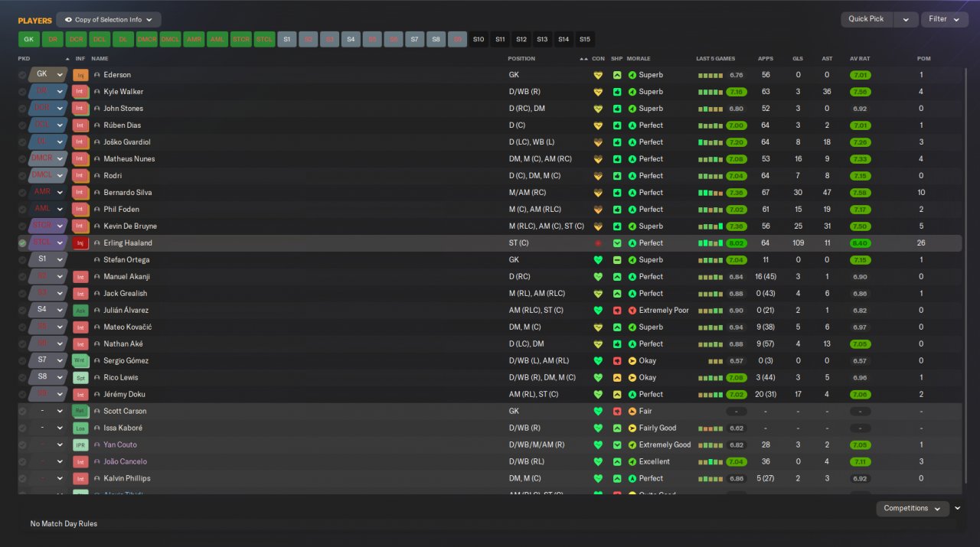Screen dimensions: 980x547
Task: Open Issa Kaboré's position selector
Action: (x=47, y=428)
